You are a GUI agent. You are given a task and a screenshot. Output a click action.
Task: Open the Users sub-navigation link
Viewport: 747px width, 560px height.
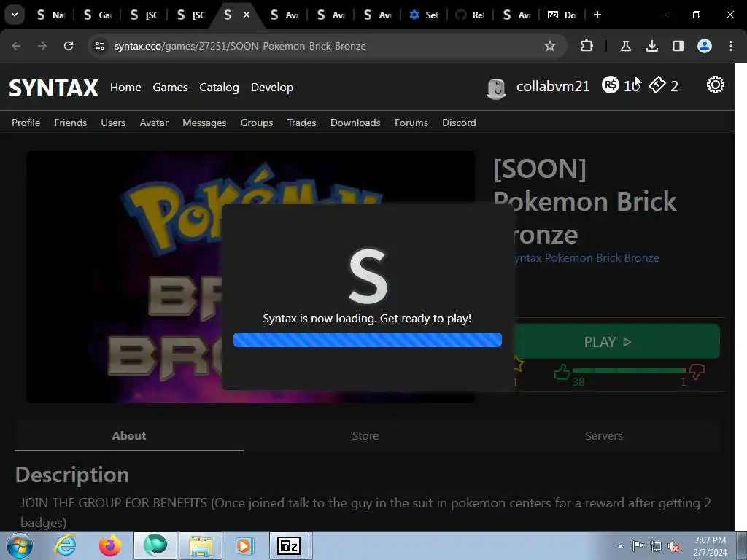click(113, 122)
